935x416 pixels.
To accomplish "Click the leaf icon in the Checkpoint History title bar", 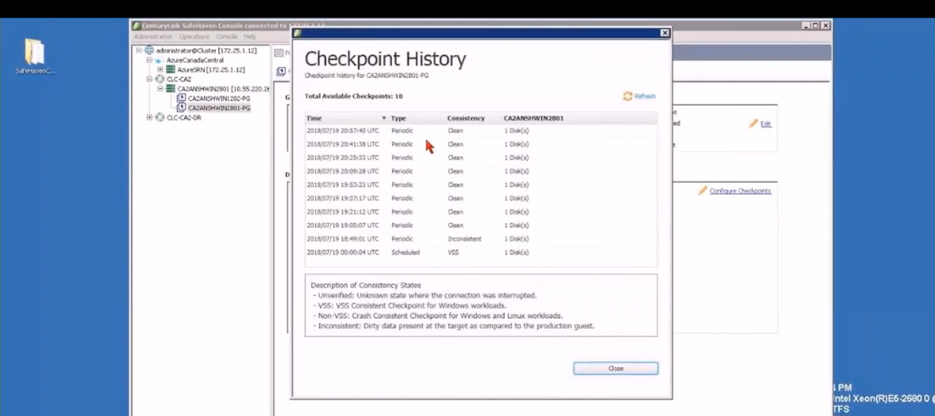I will click(298, 33).
